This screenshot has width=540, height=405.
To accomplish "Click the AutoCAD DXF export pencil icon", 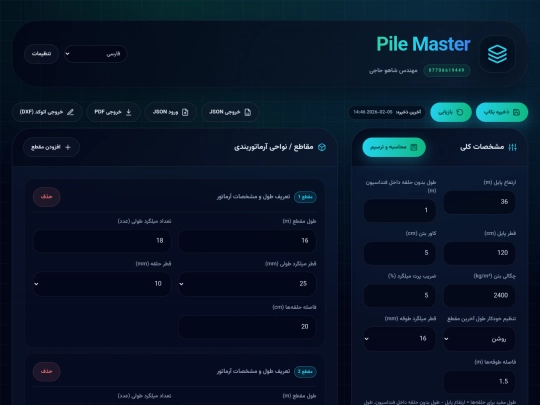I will (70, 112).
